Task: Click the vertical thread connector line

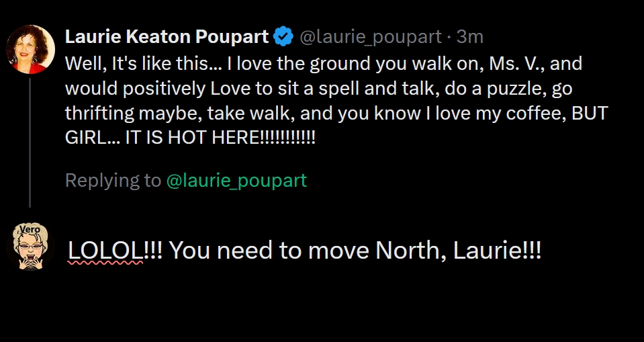Action: 30,141
